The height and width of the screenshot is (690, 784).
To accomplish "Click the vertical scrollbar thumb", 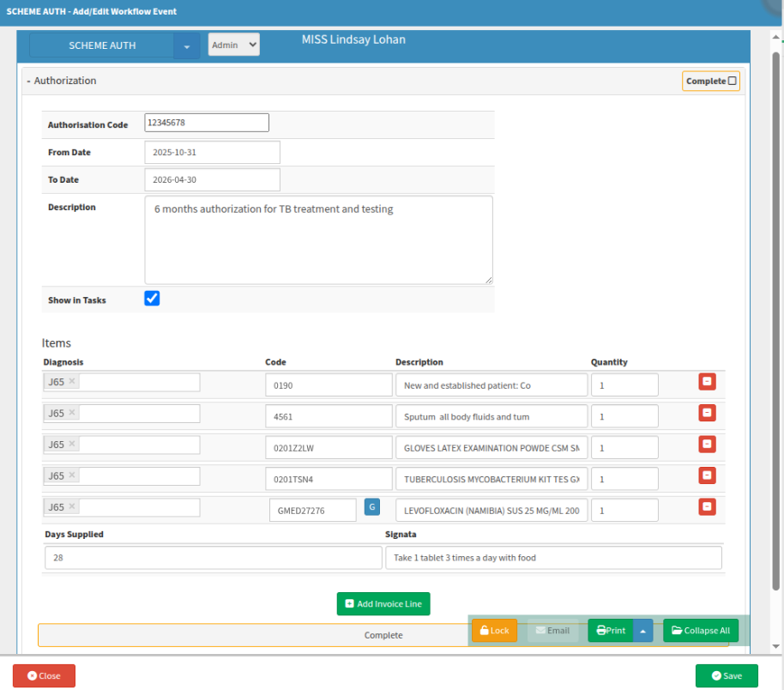I will (776, 320).
